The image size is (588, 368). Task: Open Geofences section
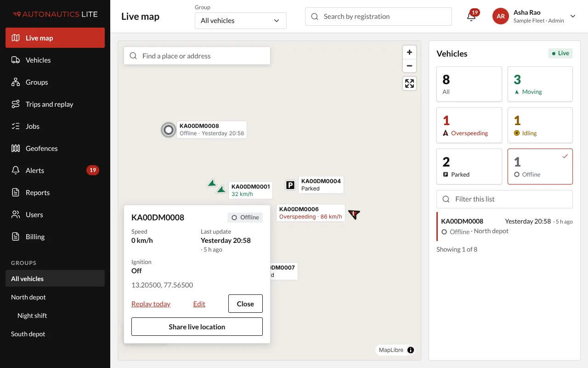pos(55,149)
